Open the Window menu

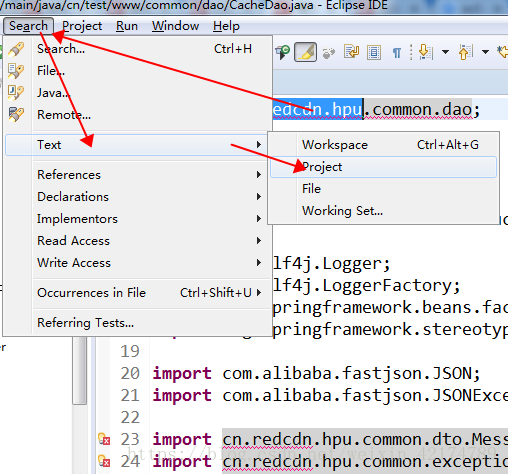coord(175,26)
